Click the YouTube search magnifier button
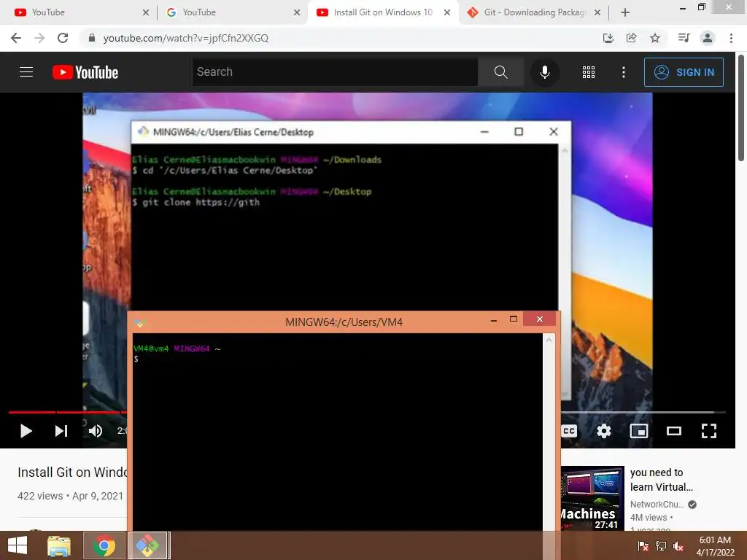 pyautogui.click(x=500, y=72)
